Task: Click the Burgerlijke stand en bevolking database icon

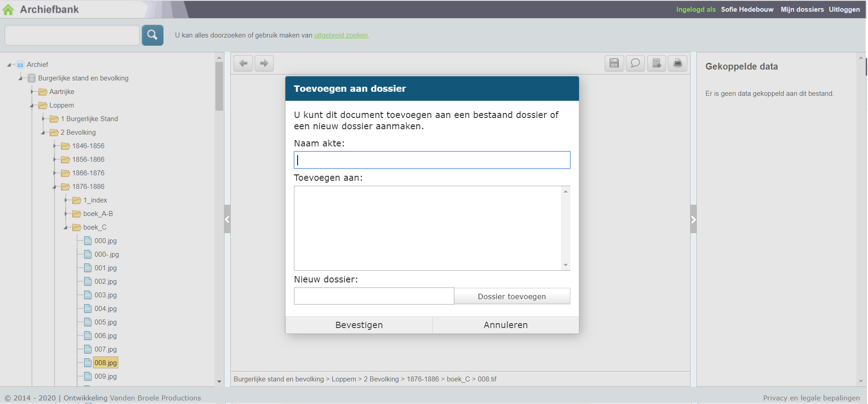Action: [x=32, y=78]
